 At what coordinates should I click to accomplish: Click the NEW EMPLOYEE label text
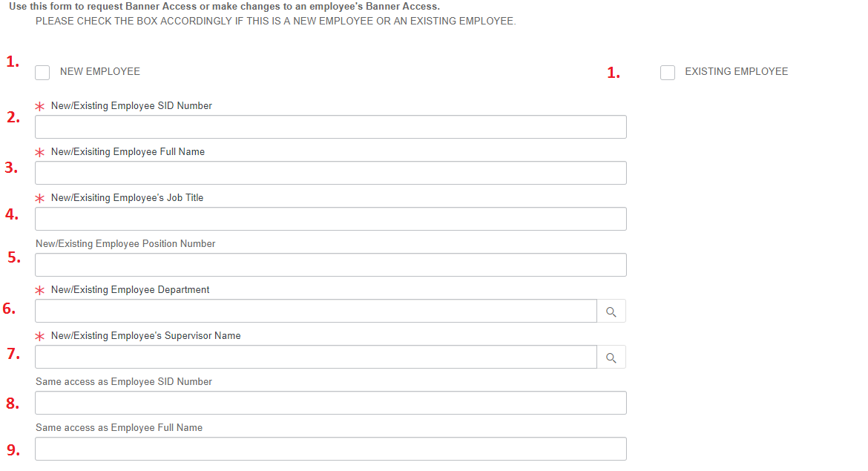[100, 72]
